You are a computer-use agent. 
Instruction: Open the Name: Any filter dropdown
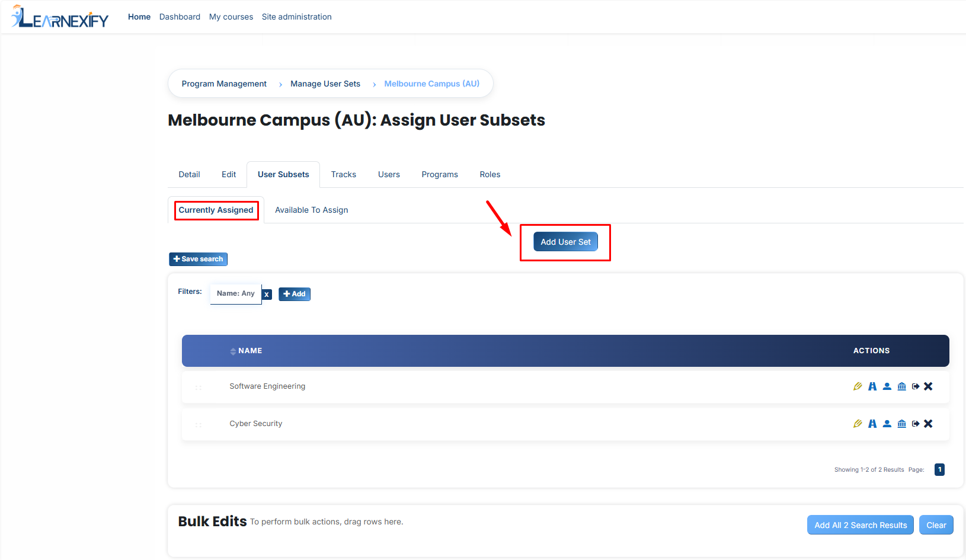coord(236,294)
